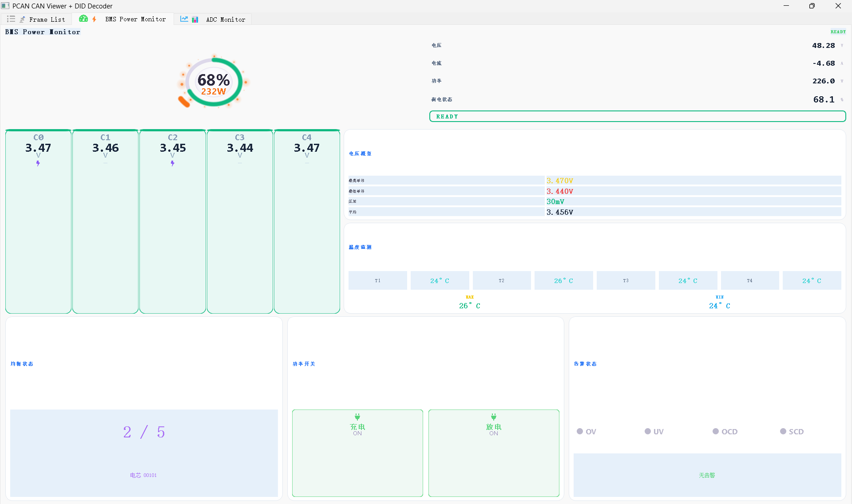The height and width of the screenshot is (504, 852).
Task: Click the 48.28 voltage value
Action: (x=823, y=46)
